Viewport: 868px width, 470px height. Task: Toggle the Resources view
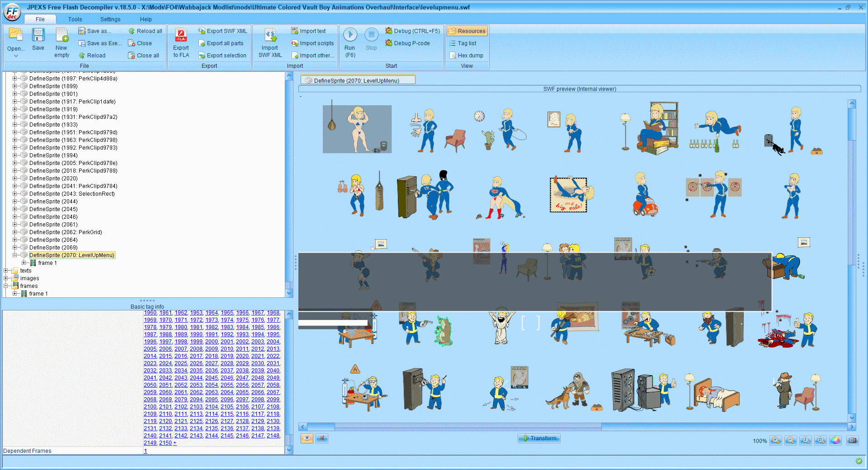[x=467, y=31]
